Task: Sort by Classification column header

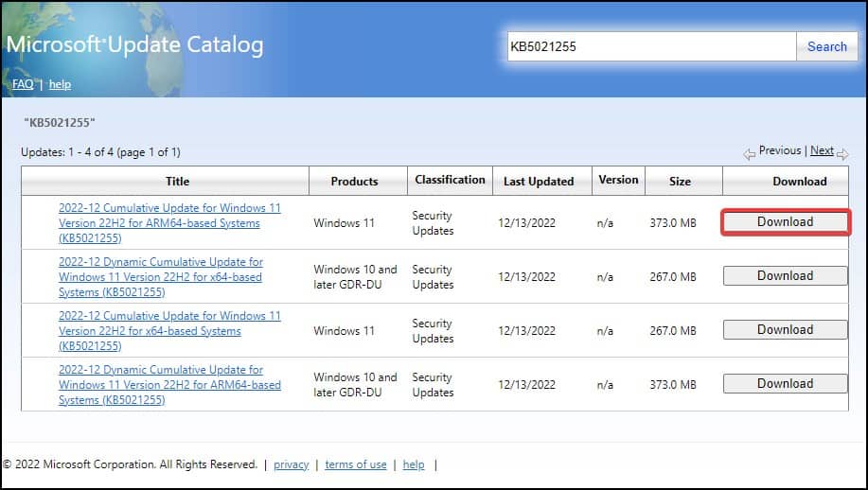Action: point(450,180)
